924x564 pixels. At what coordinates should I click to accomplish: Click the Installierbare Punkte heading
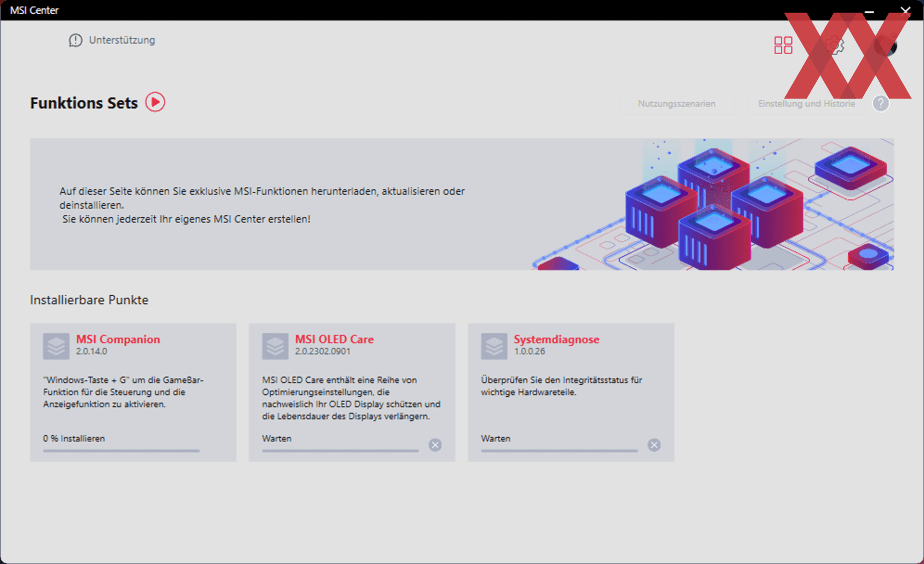tap(89, 300)
